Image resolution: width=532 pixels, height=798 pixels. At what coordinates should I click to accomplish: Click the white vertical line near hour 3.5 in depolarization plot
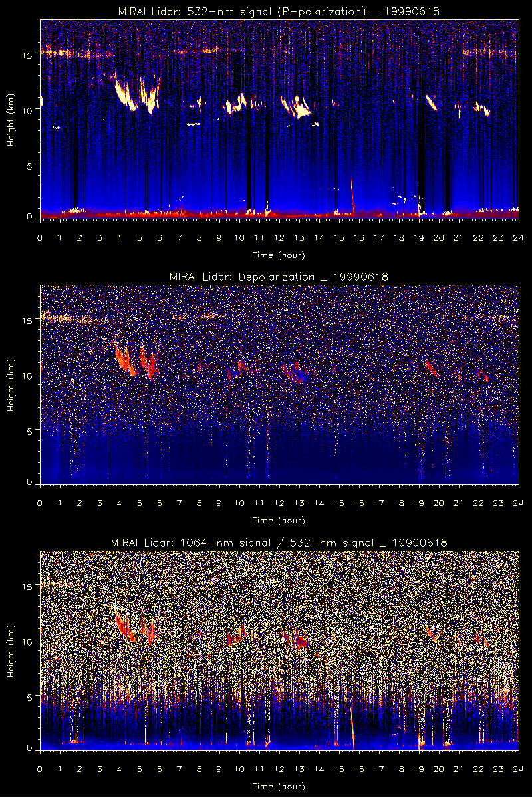tap(110, 456)
